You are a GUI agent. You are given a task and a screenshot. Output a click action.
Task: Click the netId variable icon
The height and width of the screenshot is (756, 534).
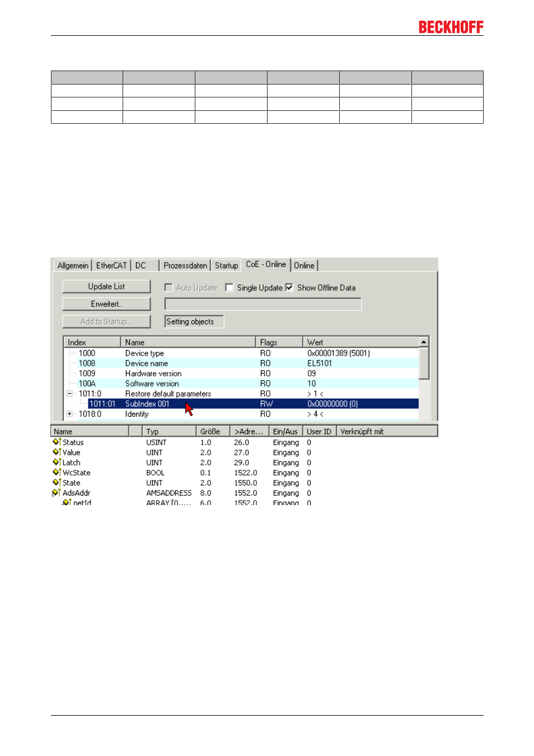point(67,502)
